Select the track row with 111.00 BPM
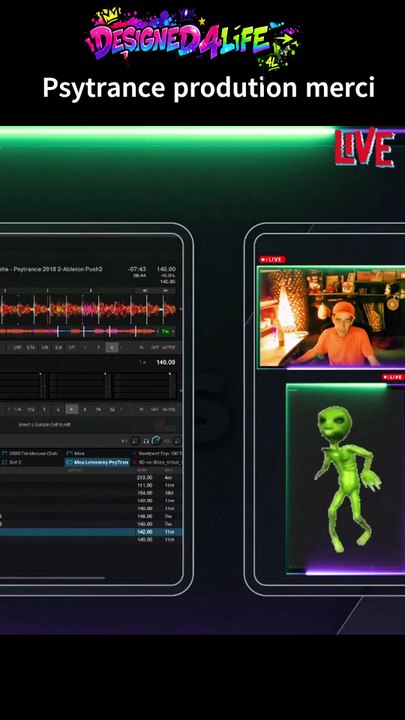Image resolution: width=405 pixels, height=720 pixels. click(x=91, y=485)
